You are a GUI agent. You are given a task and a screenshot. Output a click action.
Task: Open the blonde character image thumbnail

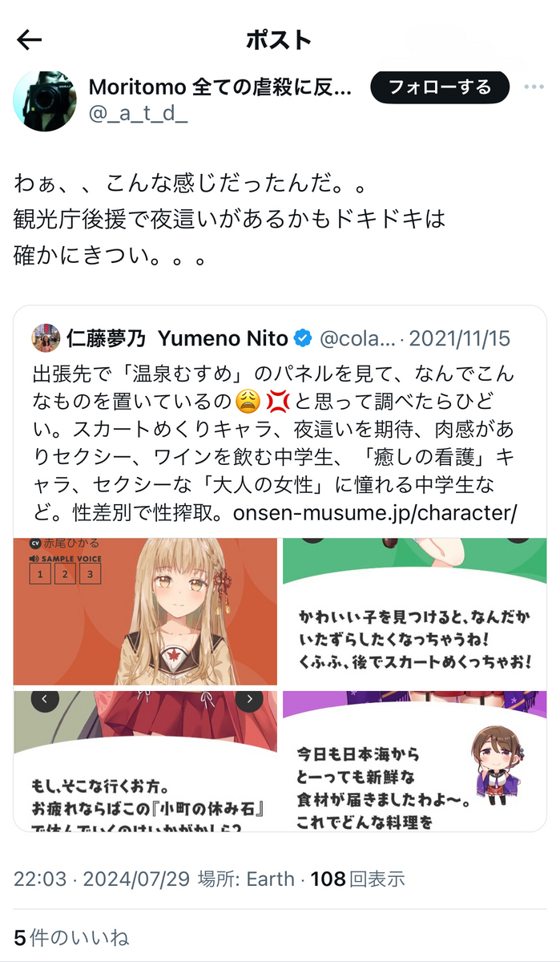pos(145,612)
